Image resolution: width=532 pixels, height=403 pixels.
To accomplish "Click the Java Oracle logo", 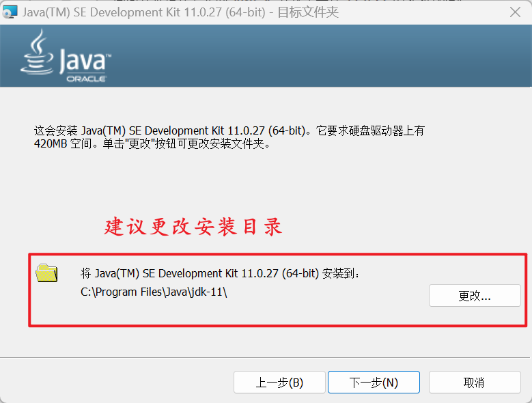I will pyautogui.click(x=66, y=56).
